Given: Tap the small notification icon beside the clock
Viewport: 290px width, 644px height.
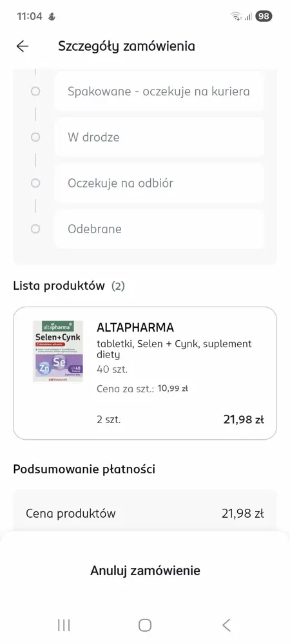Looking at the screenshot, I should click(52, 17).
